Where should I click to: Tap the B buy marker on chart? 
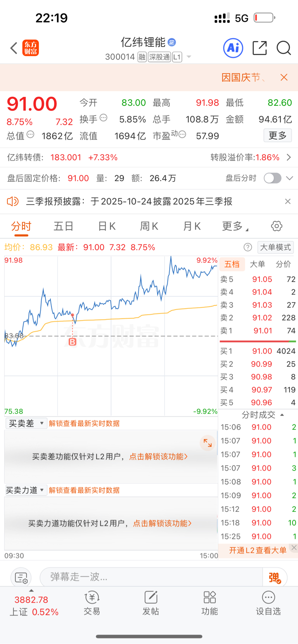72,342
